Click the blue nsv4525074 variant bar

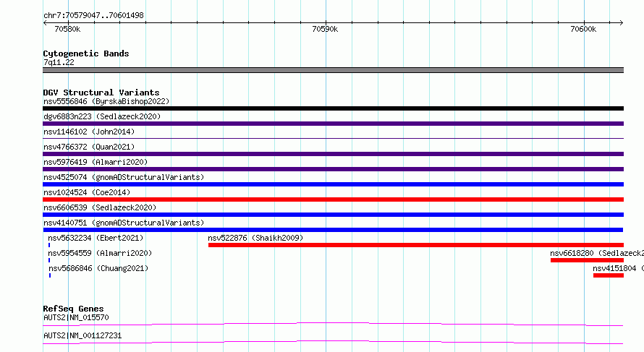333,184
